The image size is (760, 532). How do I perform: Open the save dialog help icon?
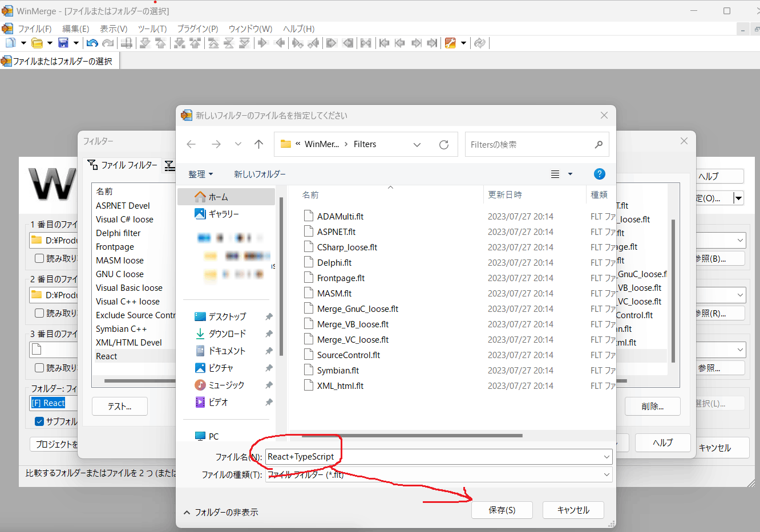[599, 174]
